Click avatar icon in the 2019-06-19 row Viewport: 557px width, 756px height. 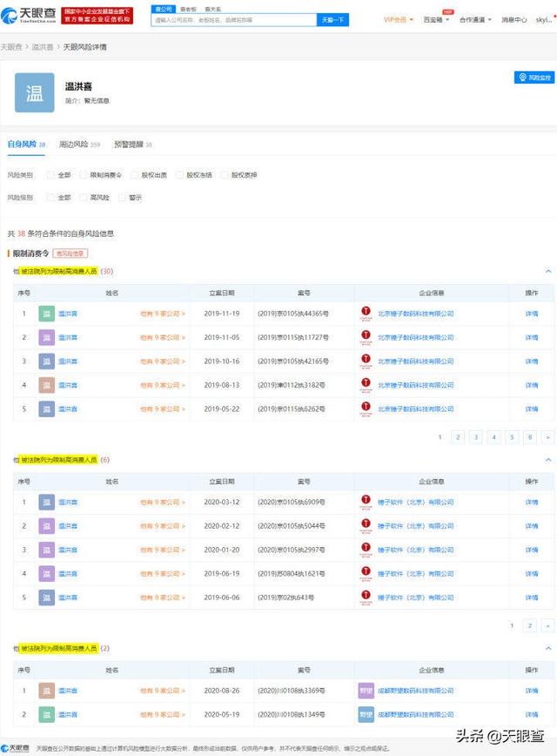(47, 574)
